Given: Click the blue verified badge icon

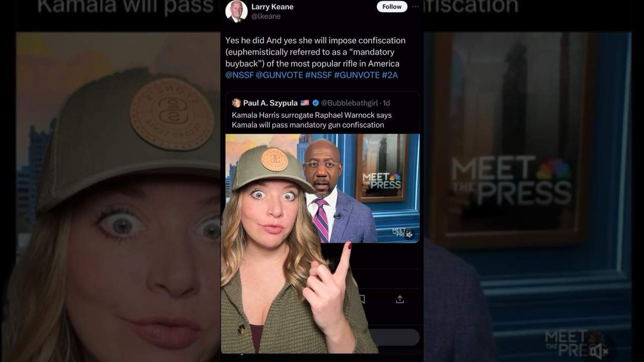Looking at the screenshot, I should coord(315,103).
